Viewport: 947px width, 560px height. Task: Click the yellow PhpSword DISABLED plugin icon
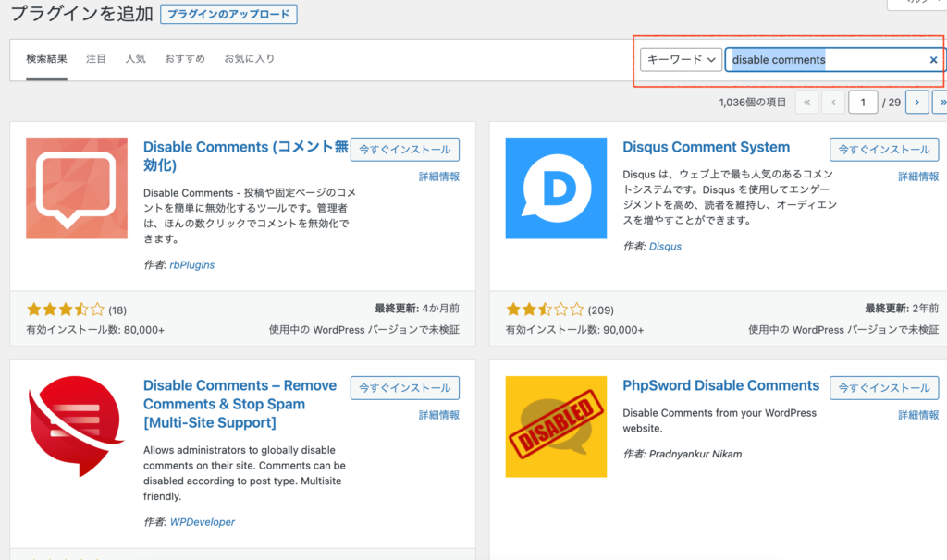[556, 427]
